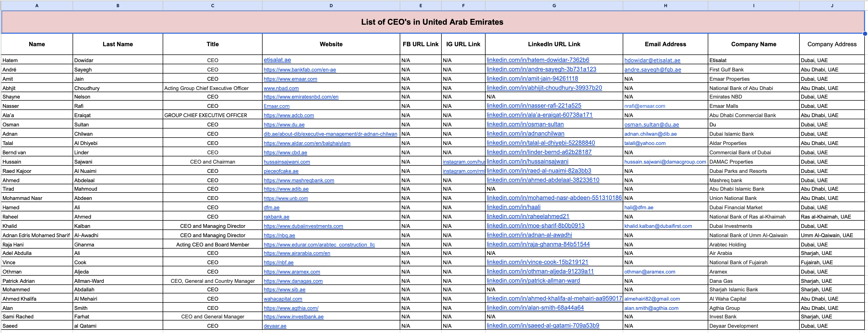Screen dimensions: 868x333
Task: Select the Title header cell
Action: click(x=213, y=44)
